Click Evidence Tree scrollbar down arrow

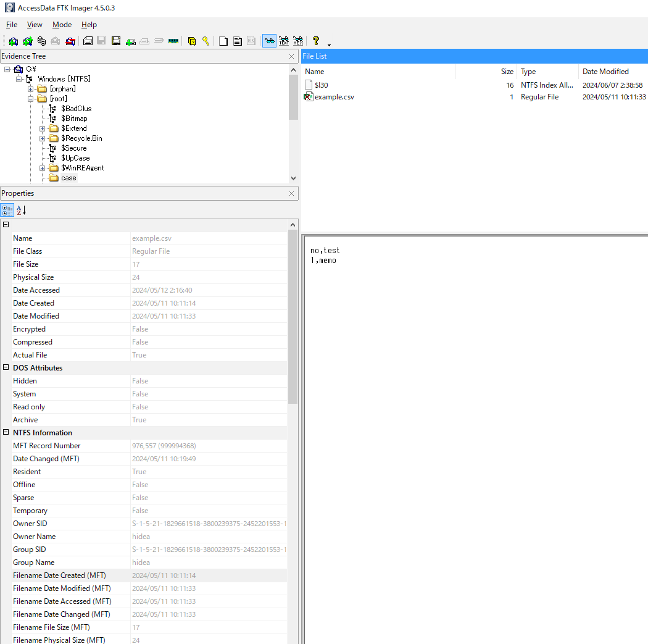click(x=293, y=178)
